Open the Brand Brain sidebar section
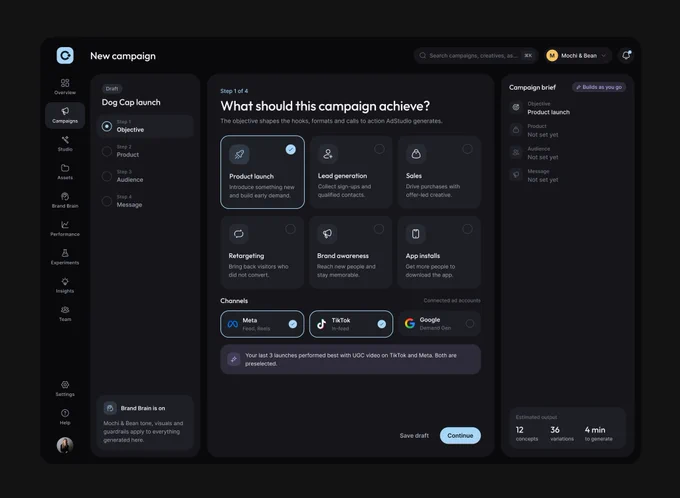 click(65, 200)
